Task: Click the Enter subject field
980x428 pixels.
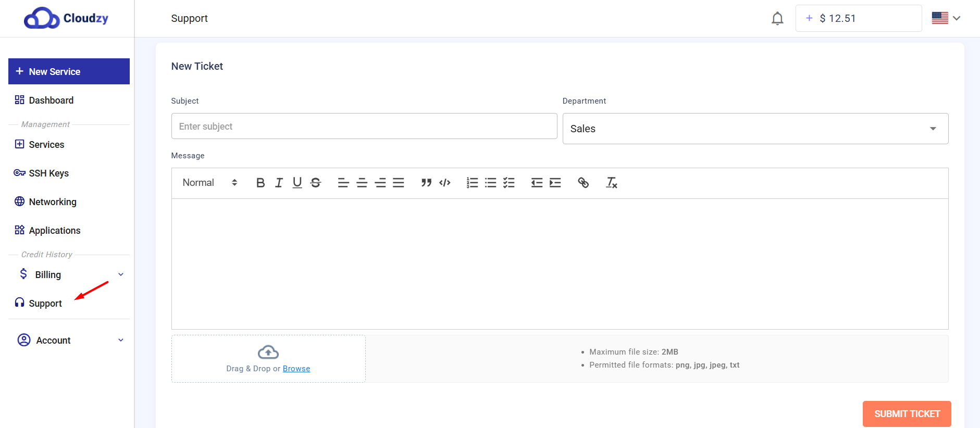Action: coord(364,126)
